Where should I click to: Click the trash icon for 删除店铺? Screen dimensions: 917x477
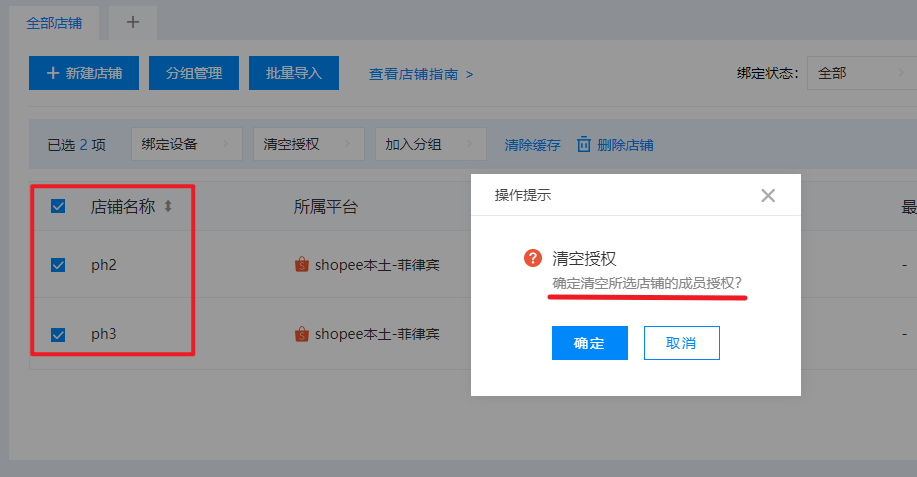click(x=584, y=144)
